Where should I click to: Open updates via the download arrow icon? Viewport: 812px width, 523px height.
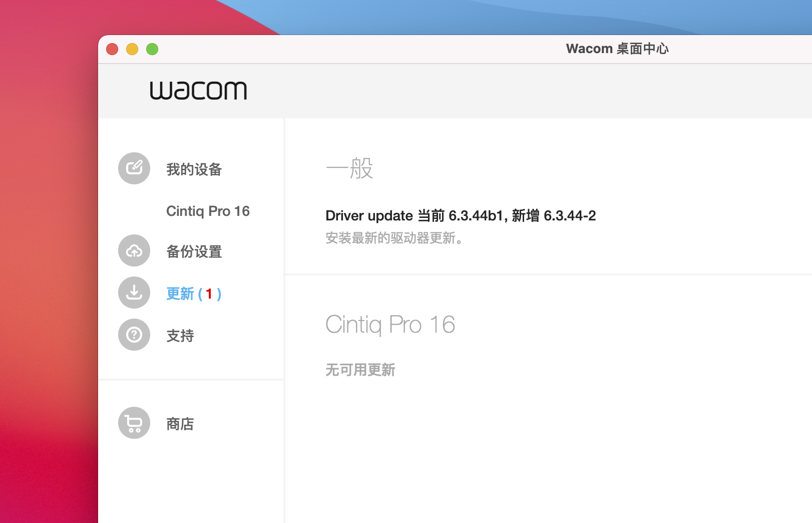(134, 293)
